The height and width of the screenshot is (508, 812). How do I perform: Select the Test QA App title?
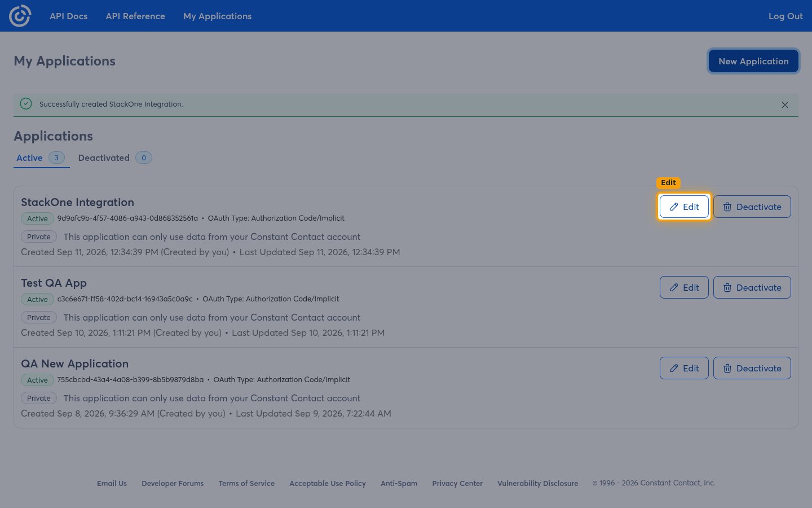pos(54,283)
